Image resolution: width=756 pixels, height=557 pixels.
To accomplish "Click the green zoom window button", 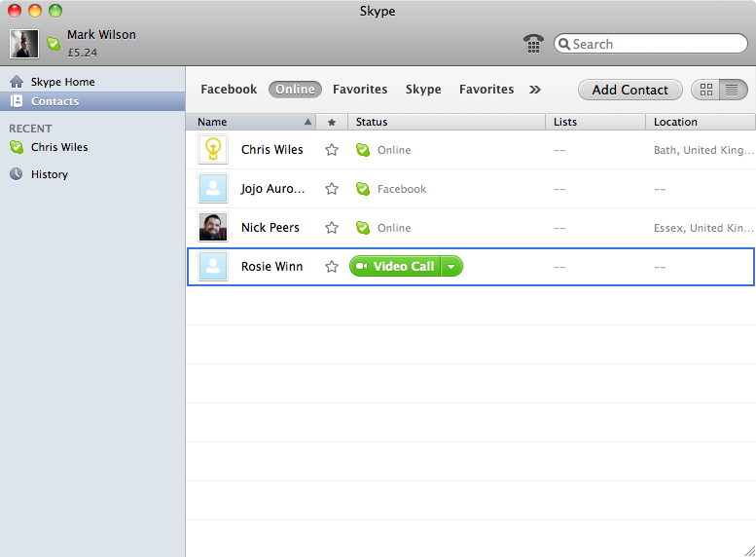I will [55, 11].
